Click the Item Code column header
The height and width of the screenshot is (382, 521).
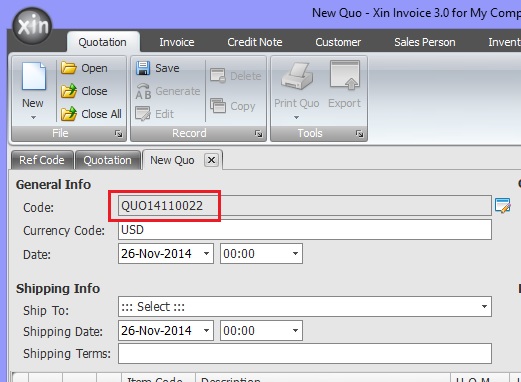(x=158, y=378)
